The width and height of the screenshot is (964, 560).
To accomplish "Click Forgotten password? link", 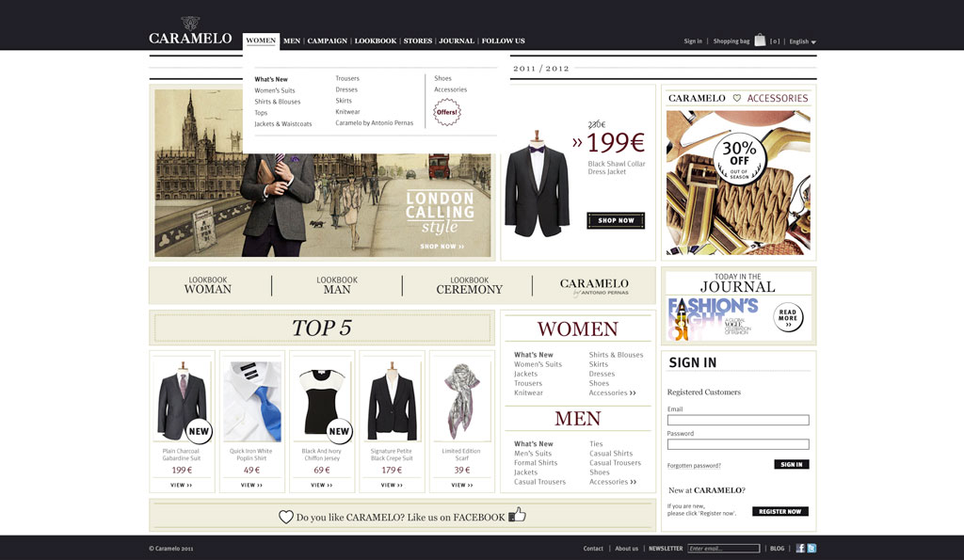I will pyautogui.click(x=694, y=465).
